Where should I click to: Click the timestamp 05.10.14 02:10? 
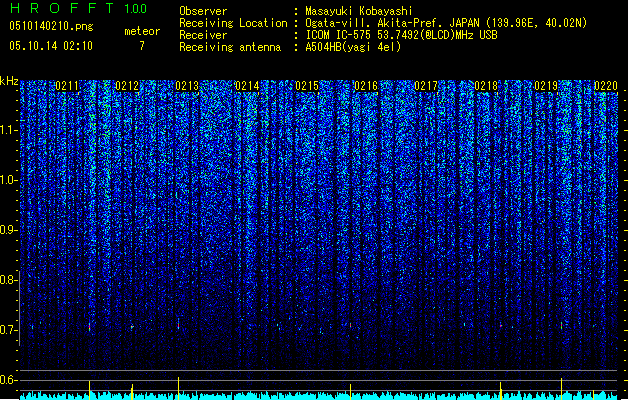pyautogui.click(x=51, y=45)
